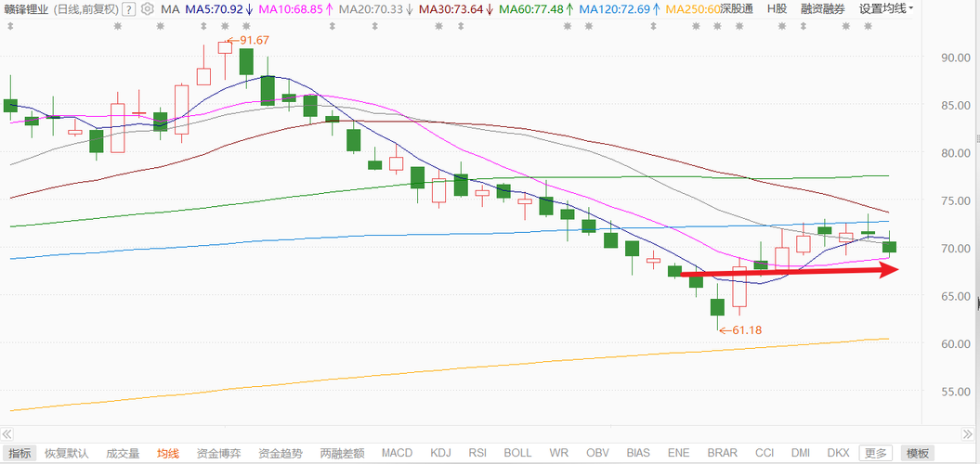980x464 pixels.
Task: Click the 模板 button
Action: (x=917, y=454)
